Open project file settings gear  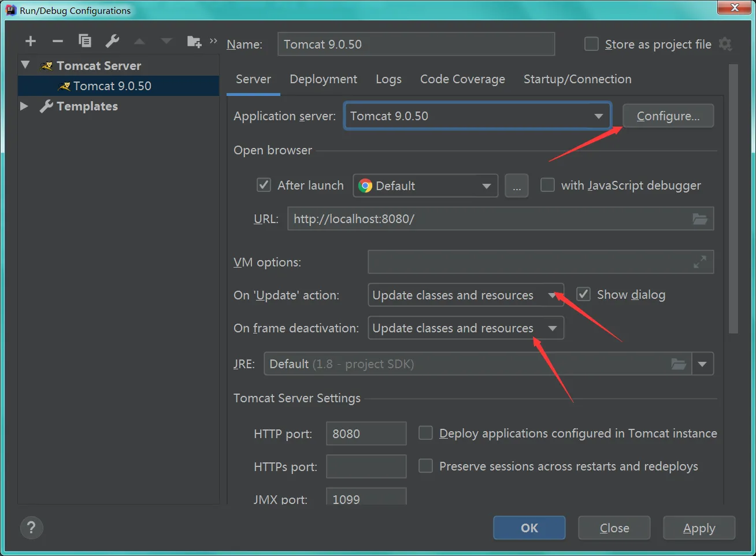(x=725, y=44)
